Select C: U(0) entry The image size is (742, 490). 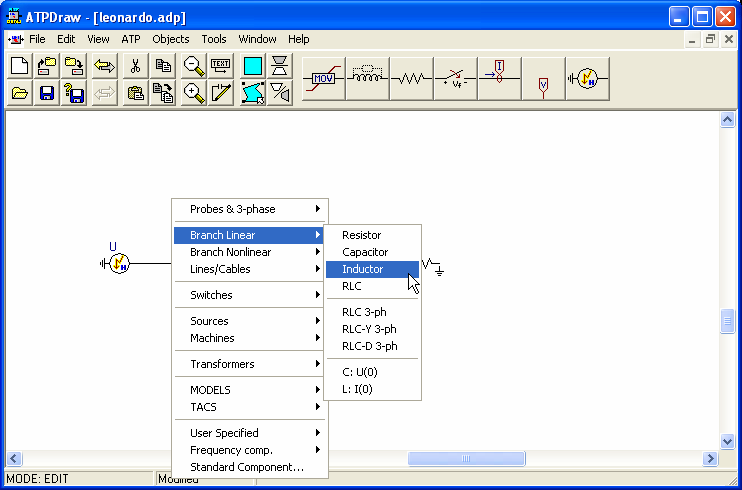click(372, 373)
